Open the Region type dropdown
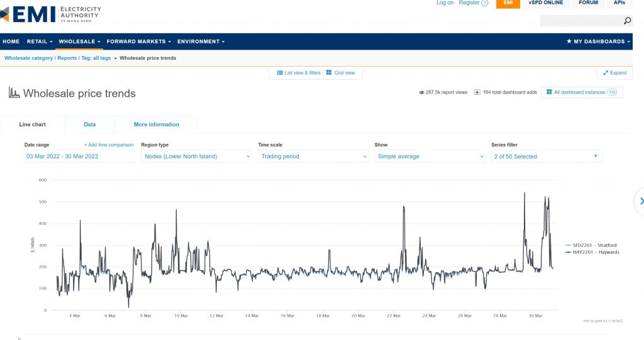Viewport: 644px width, 340px height. (x=196, y=156)
